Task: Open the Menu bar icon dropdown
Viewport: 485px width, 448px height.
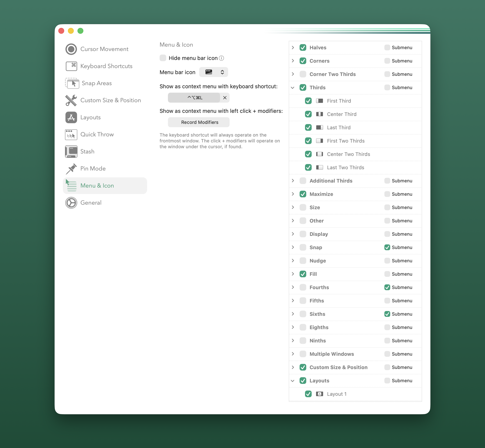Action: point(214,72)
